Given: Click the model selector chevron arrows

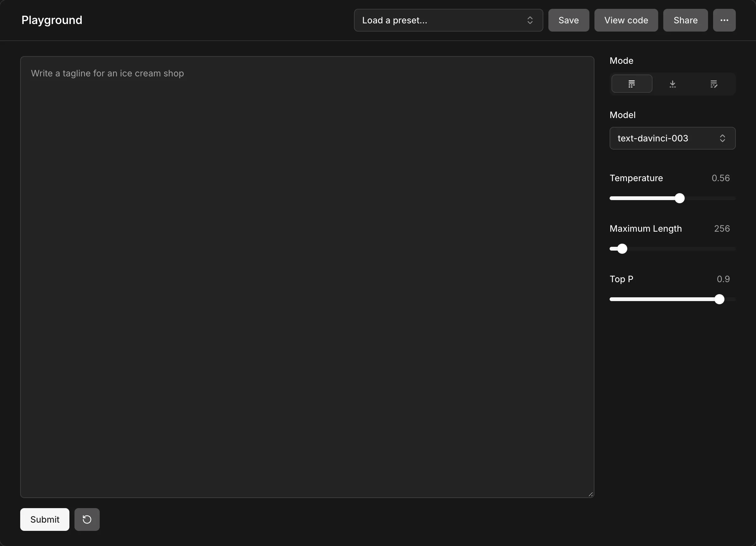Looking at the screenshot, I should point(722,138).
